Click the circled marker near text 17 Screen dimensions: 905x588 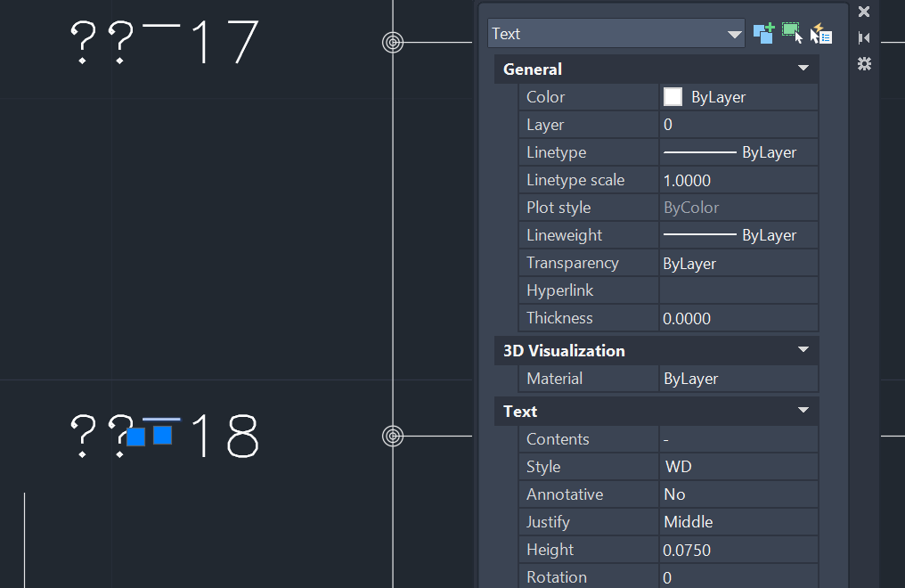[393, 41]
